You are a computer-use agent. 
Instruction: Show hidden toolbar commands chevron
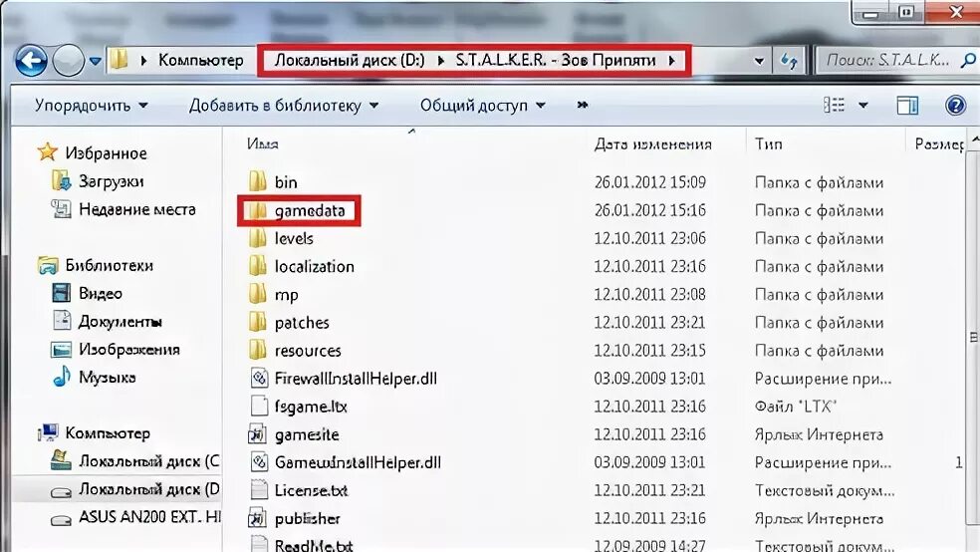tap(583, 105)
